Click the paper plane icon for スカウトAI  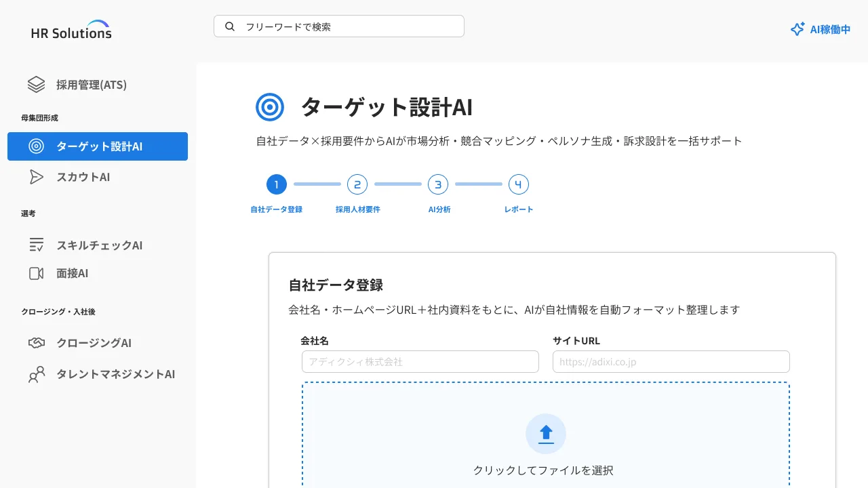(x=36, y=177)
